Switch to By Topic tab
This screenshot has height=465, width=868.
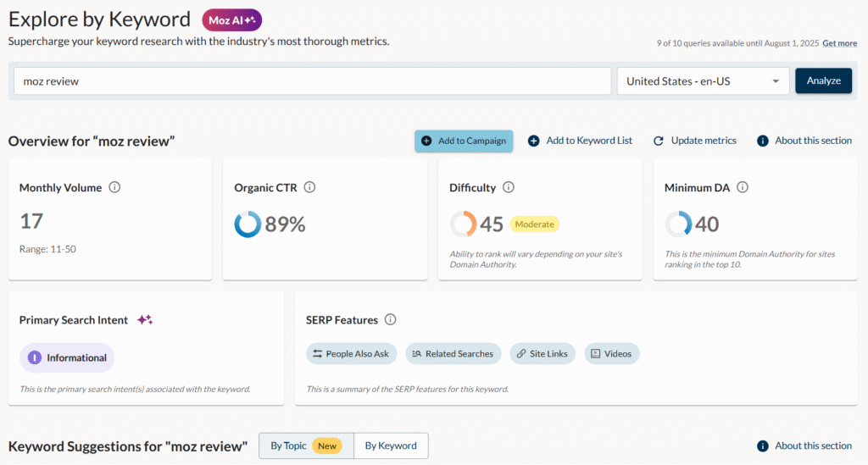306,446
